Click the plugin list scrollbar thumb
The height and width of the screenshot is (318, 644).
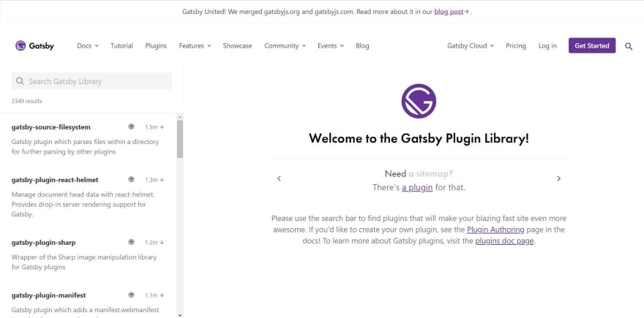[x=180, y=139]
